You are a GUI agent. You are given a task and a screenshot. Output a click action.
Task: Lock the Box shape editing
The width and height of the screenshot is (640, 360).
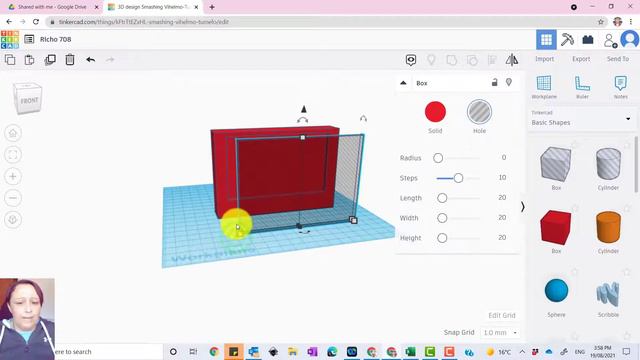coord(494,82)
